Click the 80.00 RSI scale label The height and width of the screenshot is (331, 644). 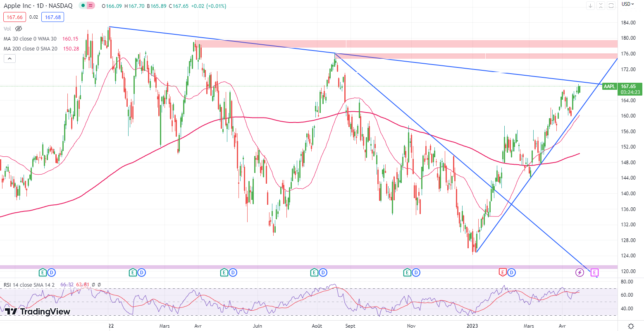(x=627, y=282)
